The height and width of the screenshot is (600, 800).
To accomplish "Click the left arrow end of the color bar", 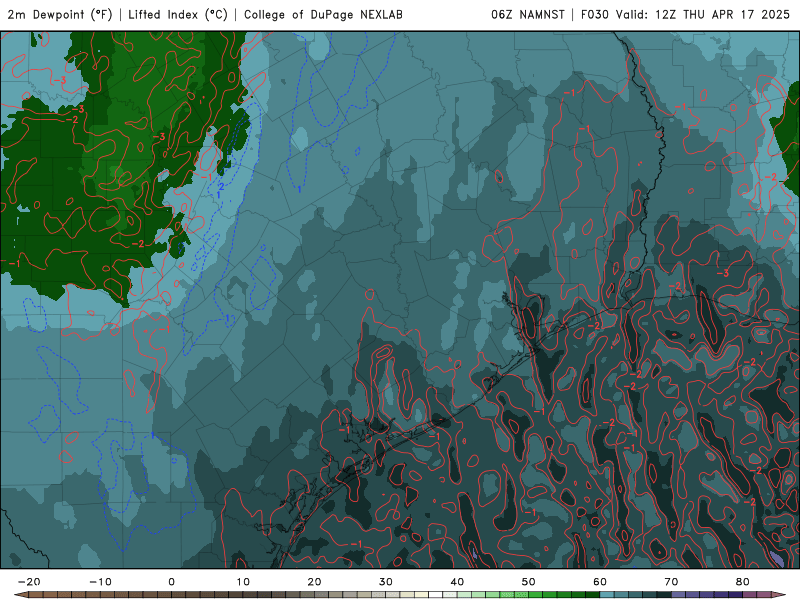I will click(20, 595).
